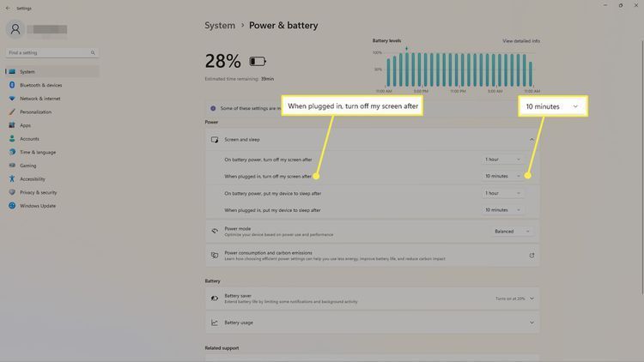Select Privacy & security in sidebar
Screen dimensions: 644x362
38,192
